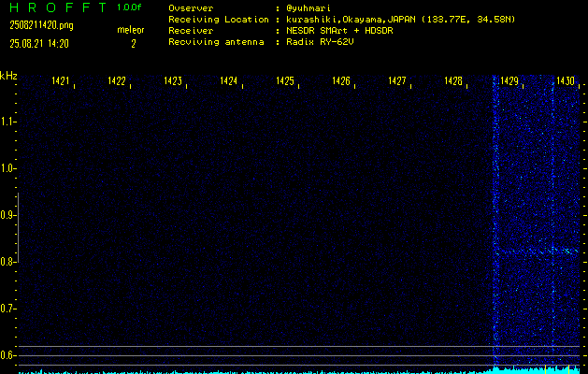588x374 pixels.
Task: Click the 1.1 kHz axis label
Action: click(x=7, y=122)
